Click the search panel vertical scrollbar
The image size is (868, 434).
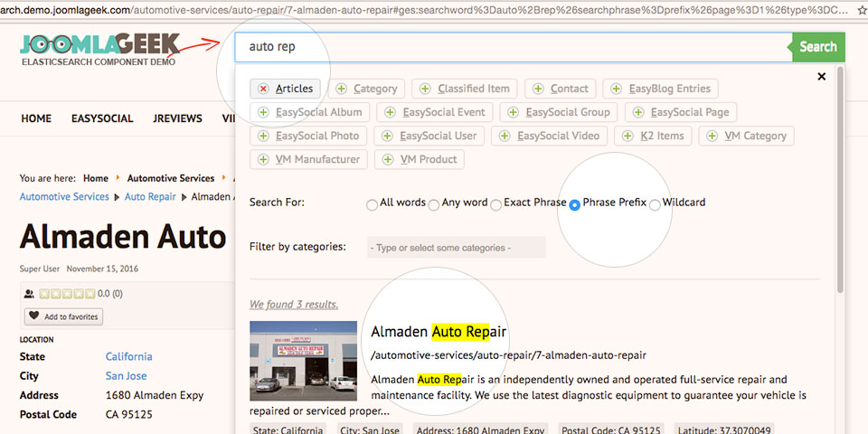click(840, 180)
